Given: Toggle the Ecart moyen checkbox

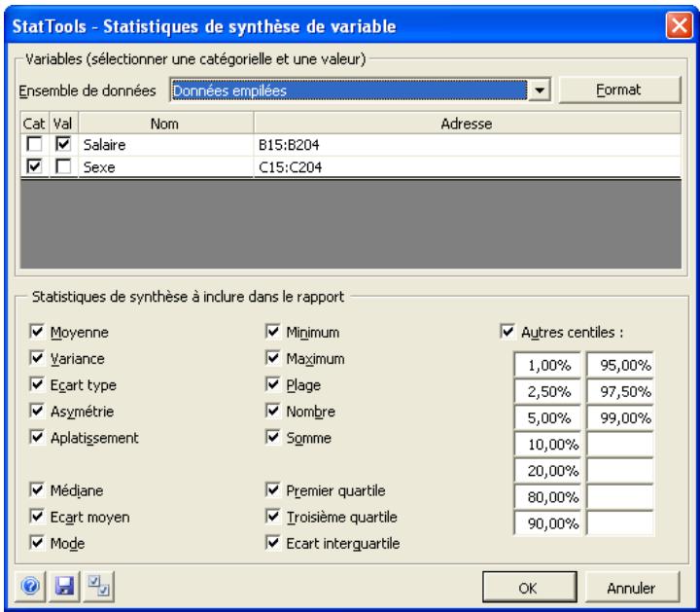Looking at the screenshot, I should pos(37,516).
